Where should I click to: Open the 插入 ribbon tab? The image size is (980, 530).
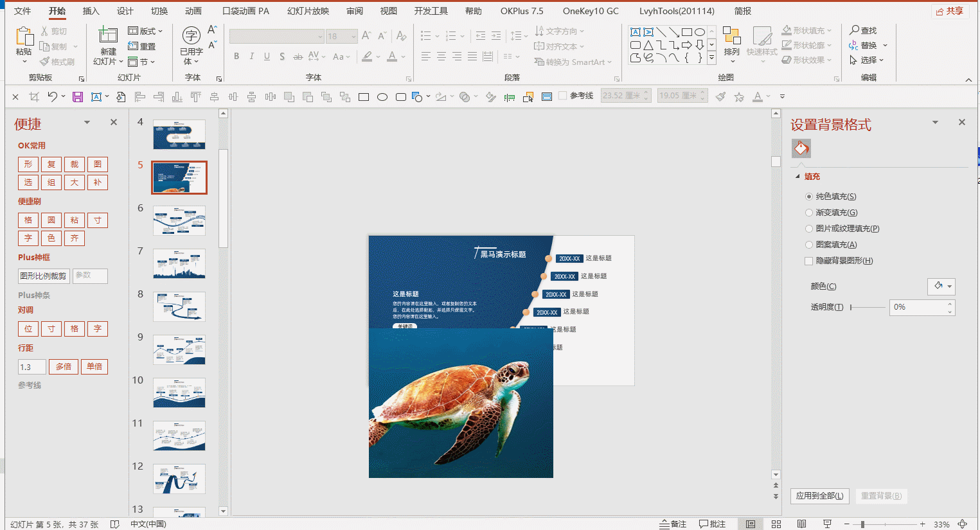tap(91, 11)
